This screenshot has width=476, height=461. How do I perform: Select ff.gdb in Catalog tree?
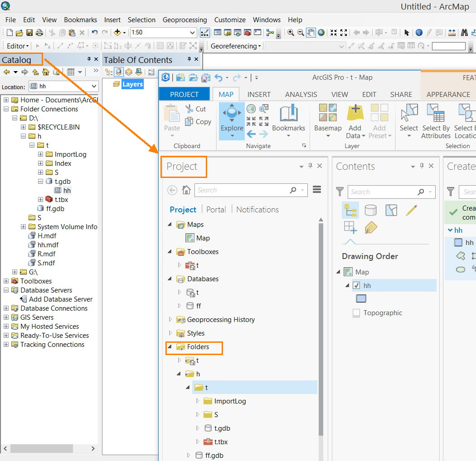(x=51, y=209)
